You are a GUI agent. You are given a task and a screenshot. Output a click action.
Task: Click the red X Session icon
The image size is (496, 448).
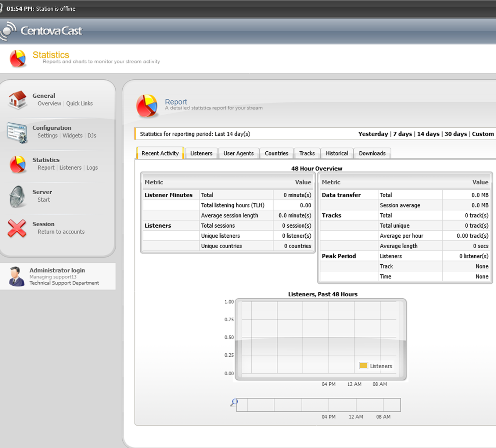click(17, 228)
